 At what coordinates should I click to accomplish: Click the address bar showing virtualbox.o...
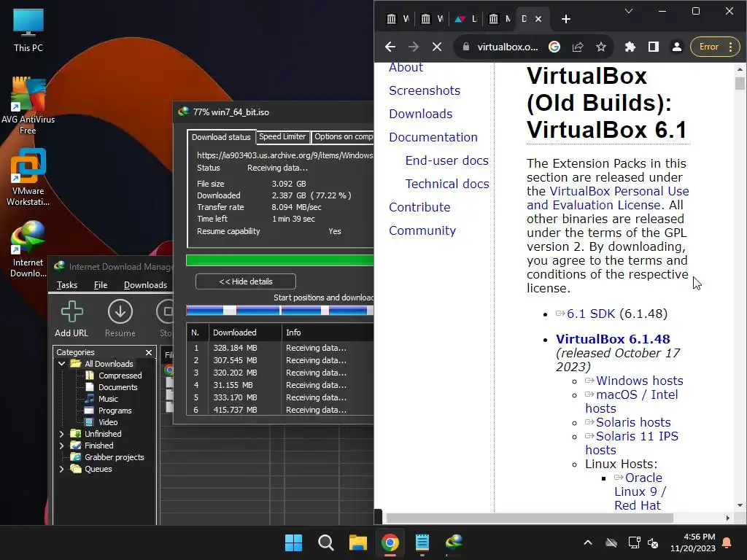[x=508, y=47]
